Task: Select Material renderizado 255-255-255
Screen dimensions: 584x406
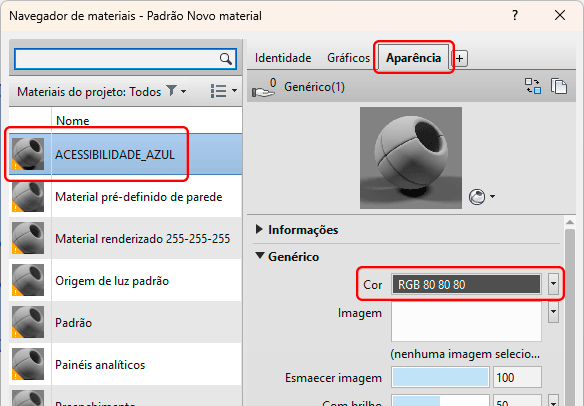Action: (x=143, y=238)
